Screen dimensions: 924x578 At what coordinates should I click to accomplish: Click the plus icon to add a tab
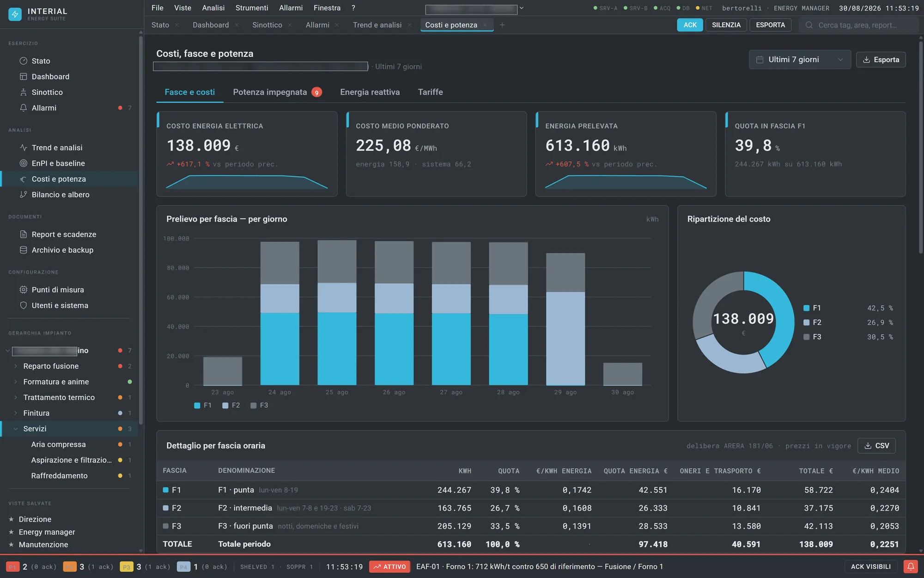(x=502, y=25)
